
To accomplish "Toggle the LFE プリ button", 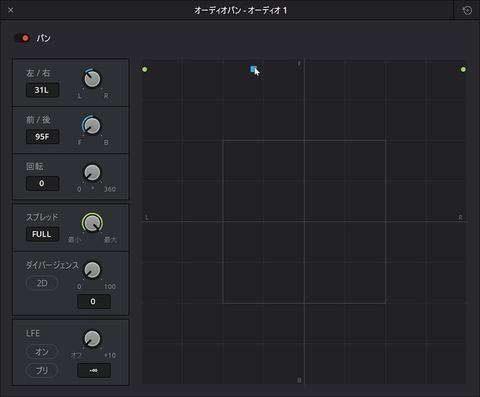I will [42, 370].
